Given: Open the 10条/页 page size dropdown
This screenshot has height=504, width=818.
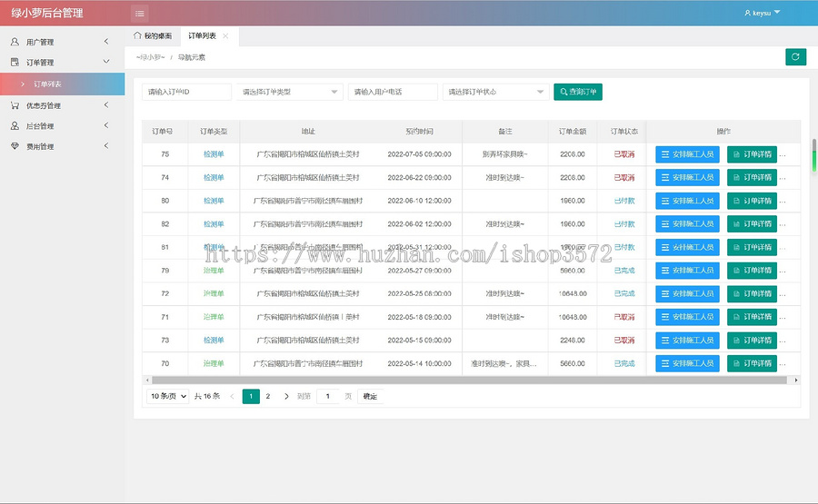Looking at the screenshot, I should pos(167,396).
